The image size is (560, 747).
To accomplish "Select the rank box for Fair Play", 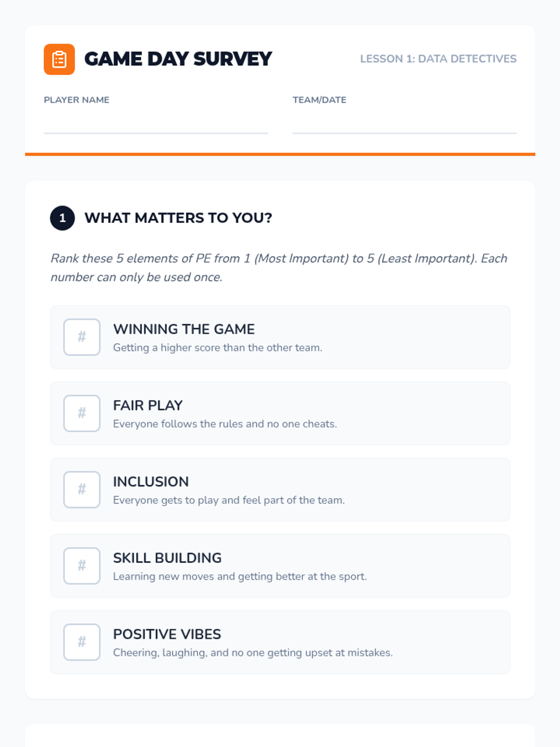I will (x=82, y=413).
